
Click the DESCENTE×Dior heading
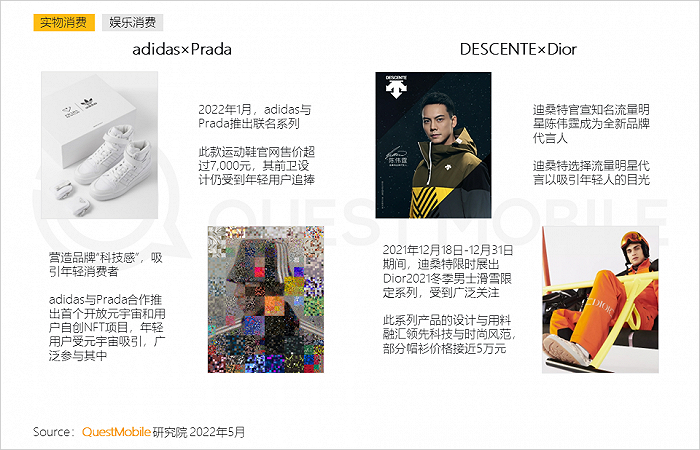(518, 49)
